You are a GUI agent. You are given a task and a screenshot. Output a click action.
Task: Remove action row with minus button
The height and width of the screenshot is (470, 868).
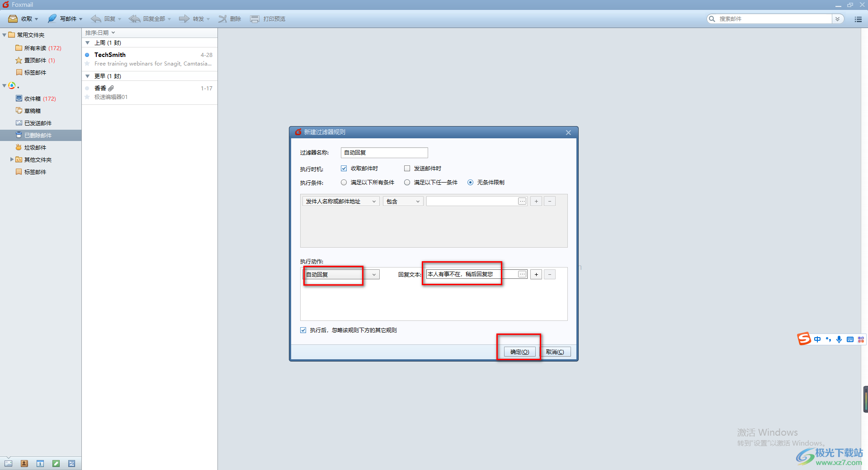pyautogui.click(x=550, y=274)
